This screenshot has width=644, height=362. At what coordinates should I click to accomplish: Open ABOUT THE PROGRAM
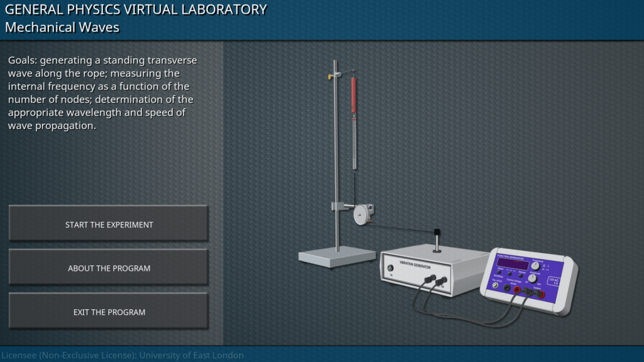pyautogui.click(x=109, y=268)
